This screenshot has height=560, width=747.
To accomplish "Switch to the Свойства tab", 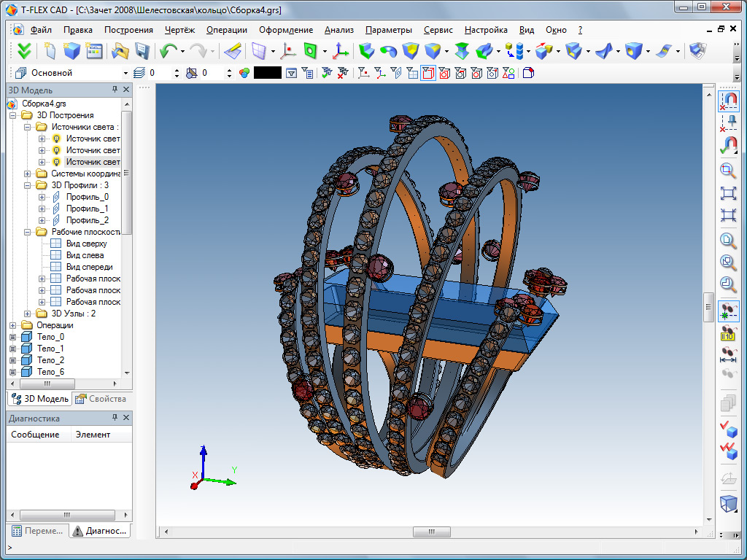I will [101, 399].
